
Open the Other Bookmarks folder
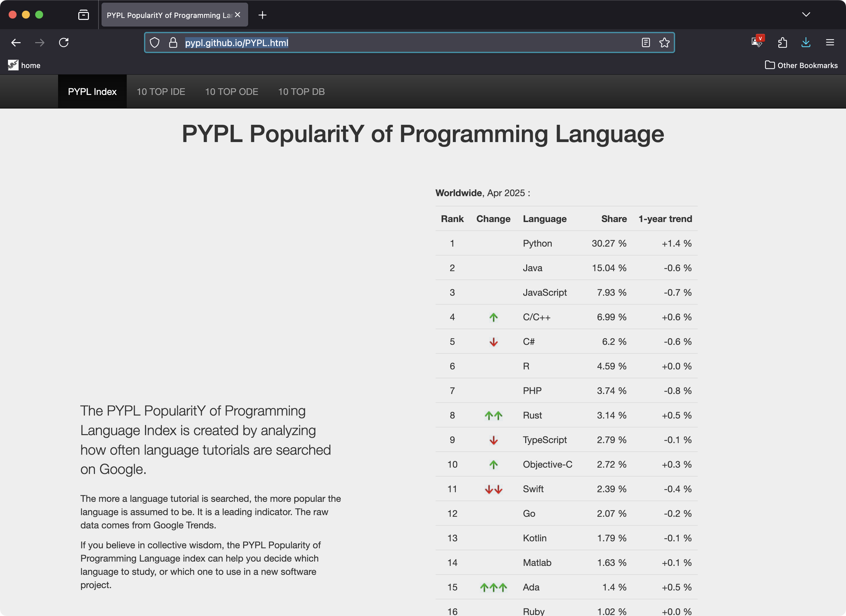point(801,65)
